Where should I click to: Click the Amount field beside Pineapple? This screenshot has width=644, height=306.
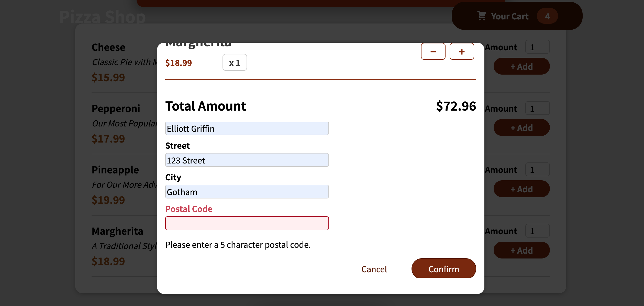point(537,169)
